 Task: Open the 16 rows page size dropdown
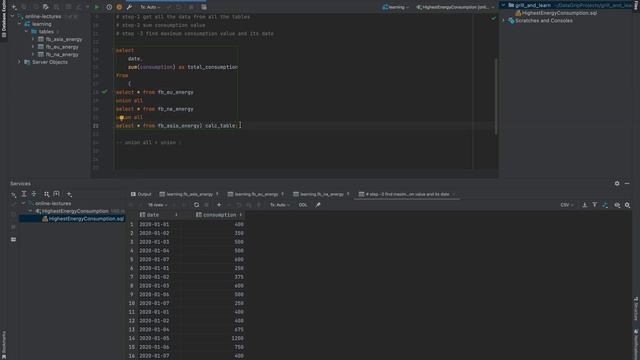pyautogui.click(x=158, y=205)
